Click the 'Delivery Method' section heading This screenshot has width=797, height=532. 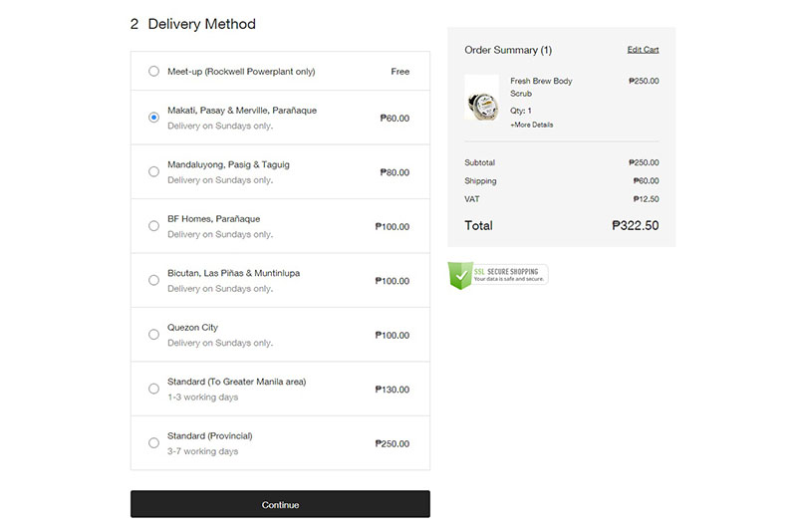click(202, 24)
